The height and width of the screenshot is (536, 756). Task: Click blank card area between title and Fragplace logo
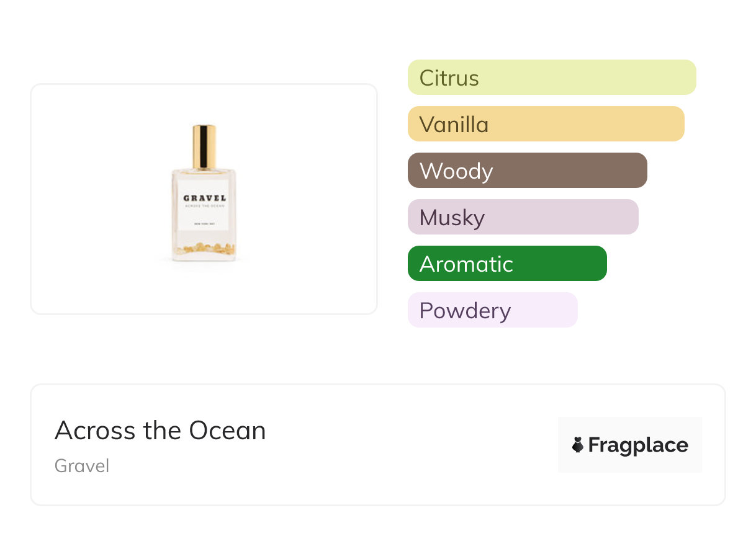click(410, 445)
